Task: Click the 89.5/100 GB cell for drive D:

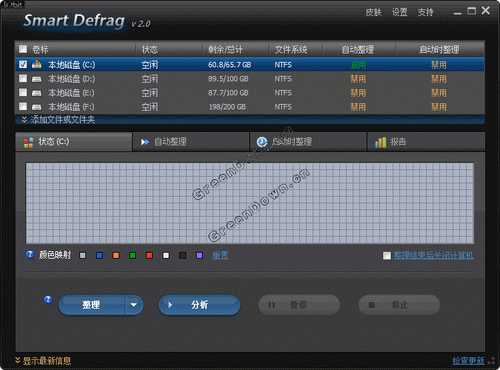Action: click(x=228, y=79)
